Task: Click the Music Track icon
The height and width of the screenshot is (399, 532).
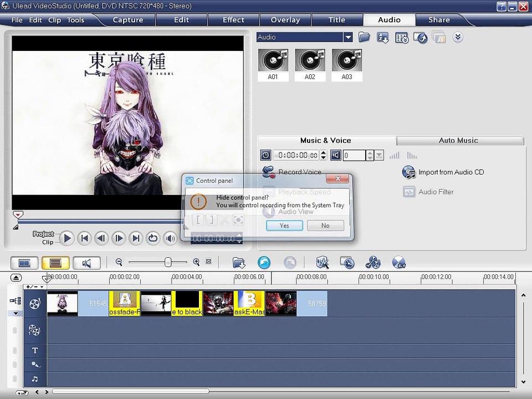Action: click(34, 379)
